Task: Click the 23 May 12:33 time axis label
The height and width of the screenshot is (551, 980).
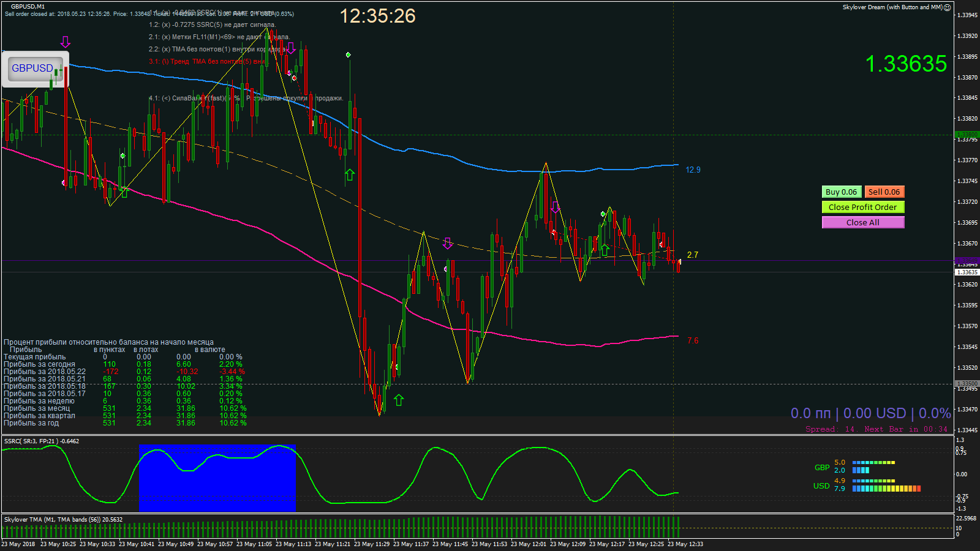Action: [685, 544]
